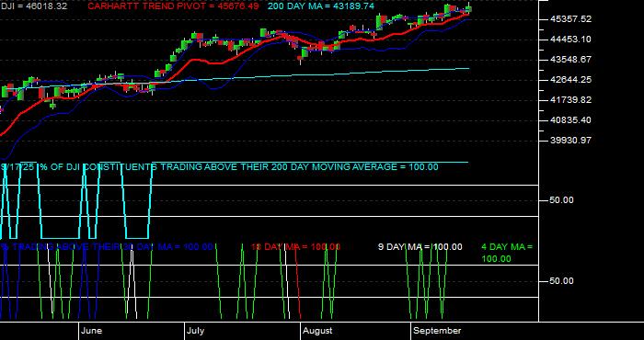Click price axis value 44453.10
Screen dimensions: 644x340
point(571,40)
